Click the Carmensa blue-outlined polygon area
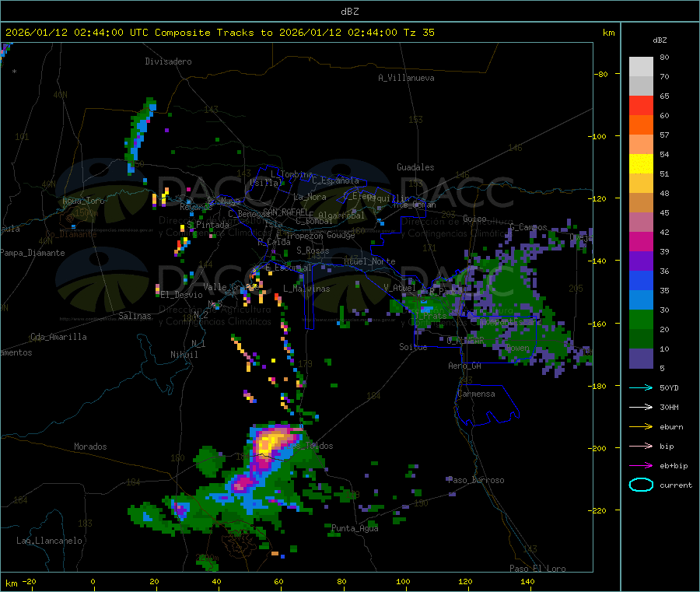Viewport: 700px width, 592px height. (487, 405)
